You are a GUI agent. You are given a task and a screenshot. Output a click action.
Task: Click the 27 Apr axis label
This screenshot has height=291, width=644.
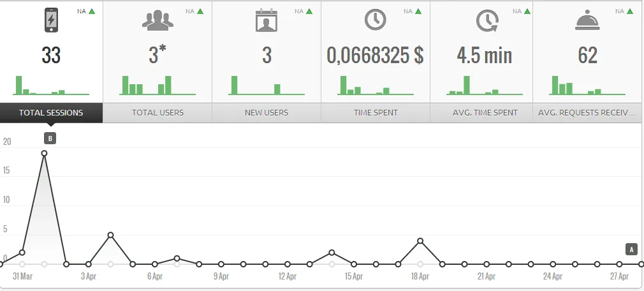(619, 276)
